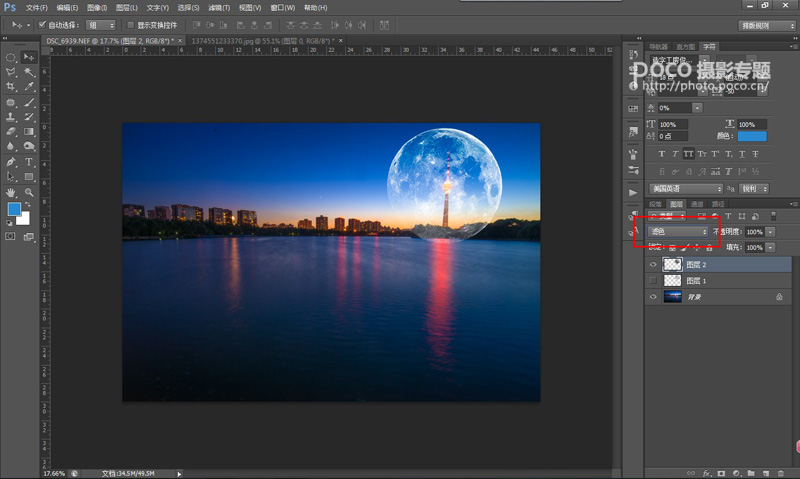Hide layer 图层 2 with eye icon
The width and height of the screenshot is (800, 479).
653,264
